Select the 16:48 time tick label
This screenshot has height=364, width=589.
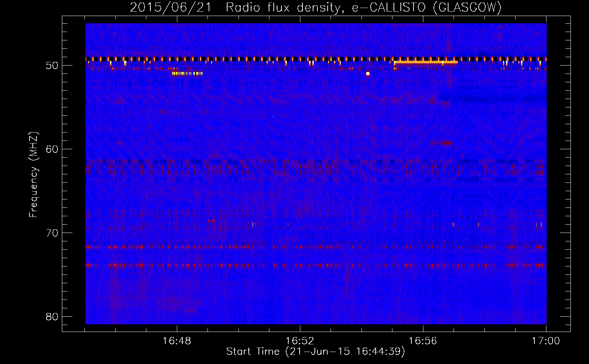[177, 341]
